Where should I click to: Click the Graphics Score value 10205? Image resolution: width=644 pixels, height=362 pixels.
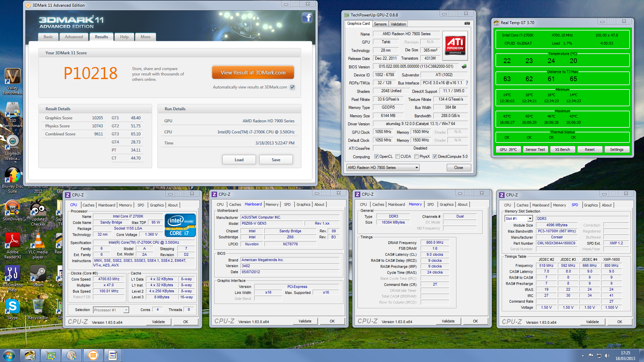click(97, 118)
